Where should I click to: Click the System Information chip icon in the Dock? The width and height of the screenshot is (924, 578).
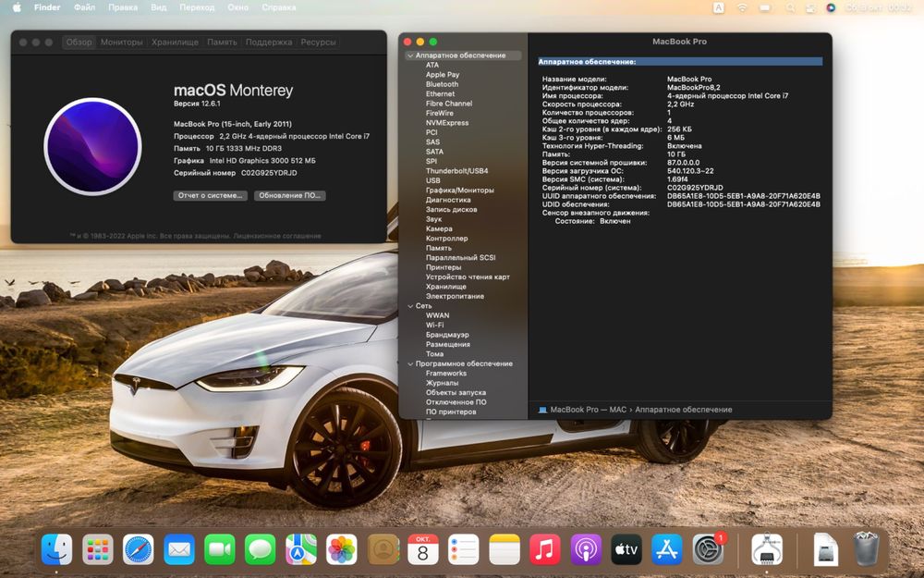(767, 549)
